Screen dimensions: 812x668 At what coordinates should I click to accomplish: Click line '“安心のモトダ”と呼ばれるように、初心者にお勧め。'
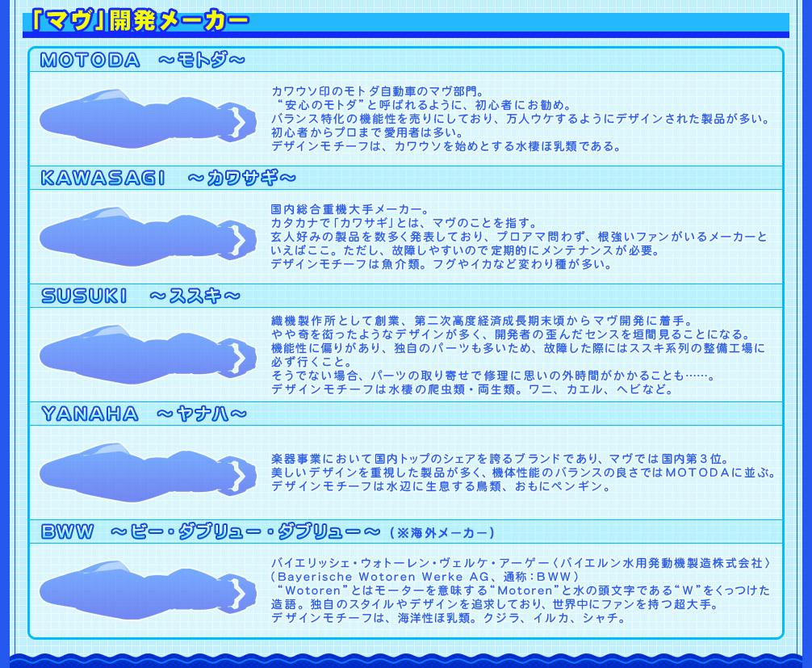[x=423, y=105]
